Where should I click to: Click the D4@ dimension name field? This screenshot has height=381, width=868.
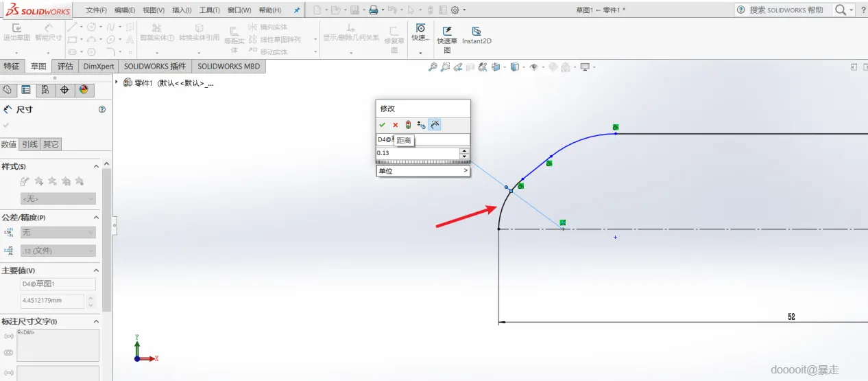423,140
